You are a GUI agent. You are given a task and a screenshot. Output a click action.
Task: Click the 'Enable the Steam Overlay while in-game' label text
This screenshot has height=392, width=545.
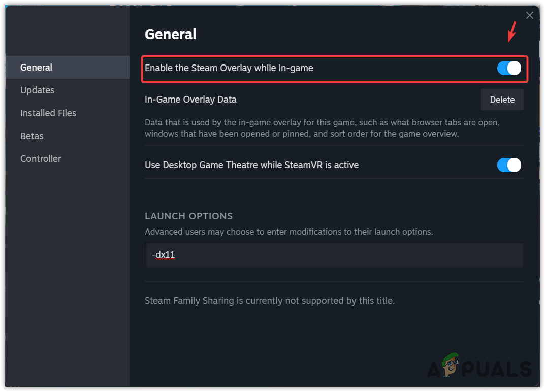(x=229, y=68)
